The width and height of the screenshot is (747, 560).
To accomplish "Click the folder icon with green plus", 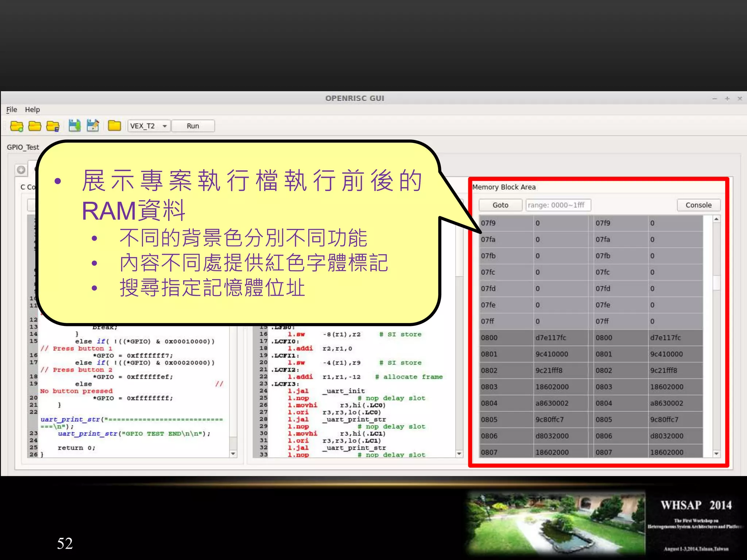I will pos(16,126).
